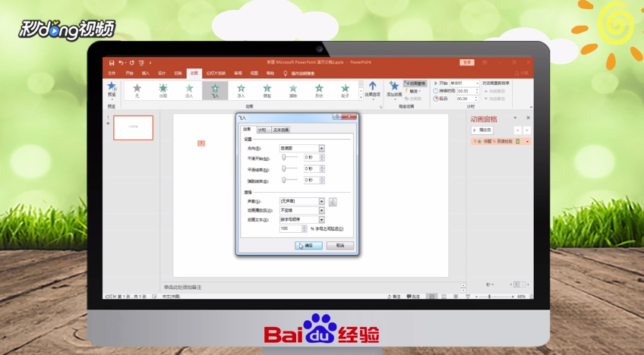Select slide 1 thumbnail in slide panel
This screenshot has height=355, width=644.
pyautogui.click(x=134, y=127)
